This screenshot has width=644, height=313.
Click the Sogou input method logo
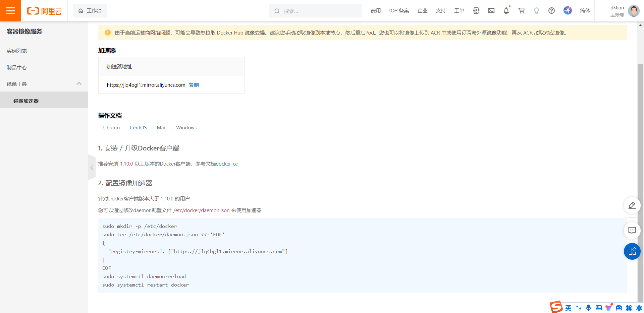[x=556, y=307]
